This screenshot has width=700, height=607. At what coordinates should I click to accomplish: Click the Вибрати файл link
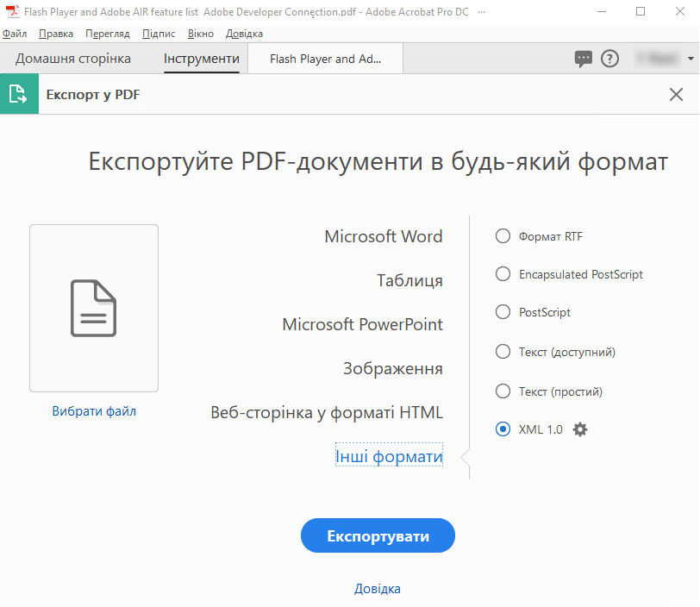click(93, 412)
